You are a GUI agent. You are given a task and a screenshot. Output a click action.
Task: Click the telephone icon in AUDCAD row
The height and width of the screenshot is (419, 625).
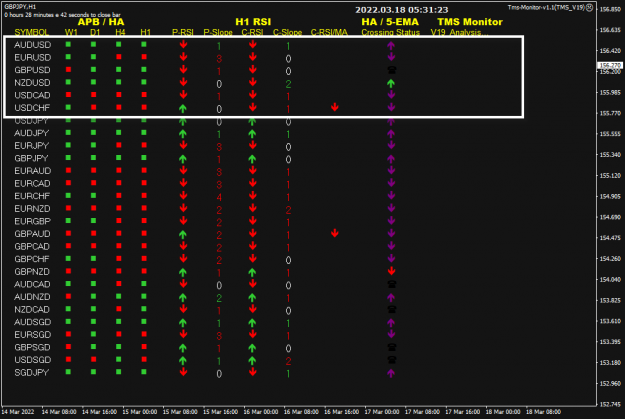[392, 284]
